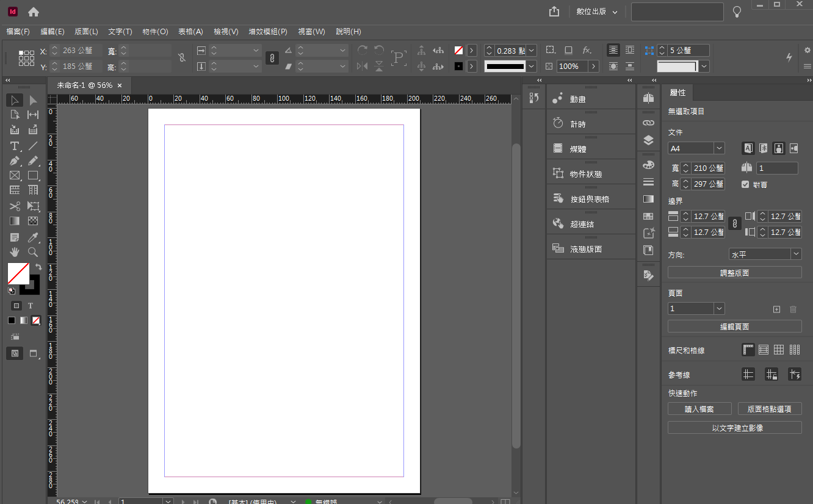The height and width of the screenshot is (504, 813).
Task: Click the 調整版面 button
Action: (735, 273)
